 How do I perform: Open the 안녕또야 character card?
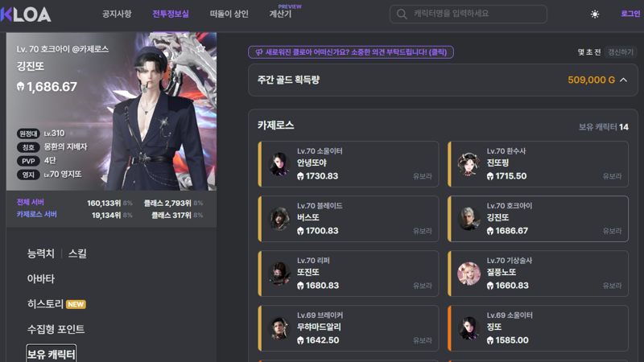tap(349, 164)
